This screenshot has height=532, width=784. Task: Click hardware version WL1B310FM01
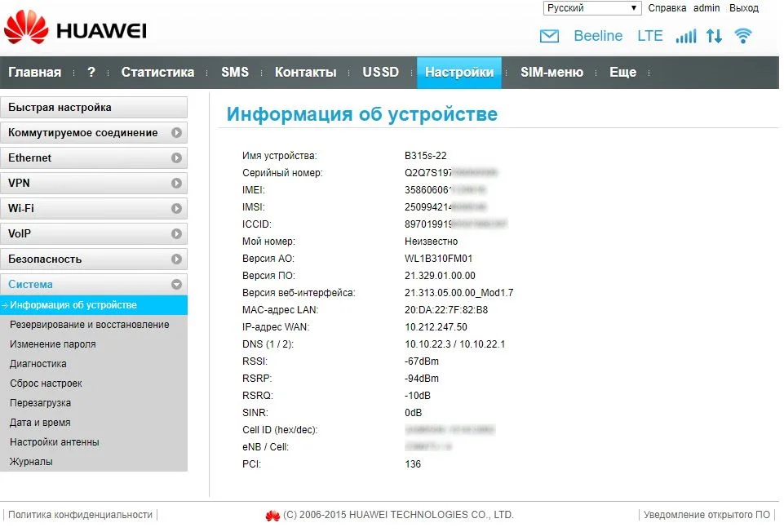click(438, 259)
